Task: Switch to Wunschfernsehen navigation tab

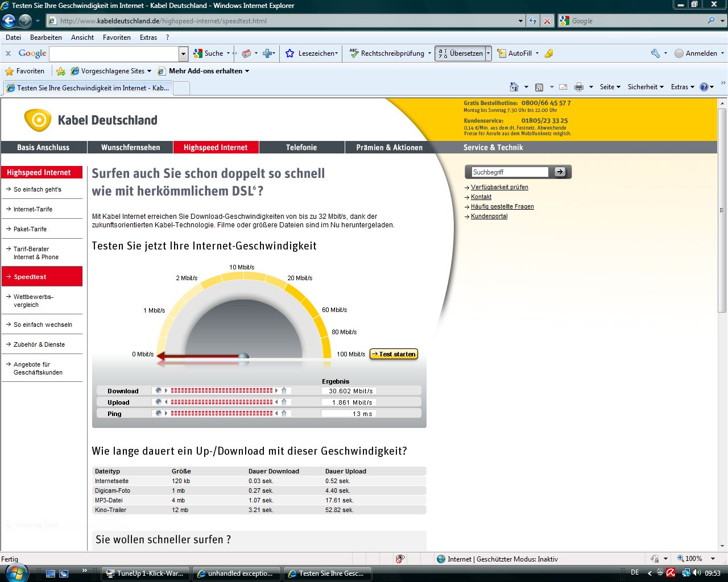Action: point(131,147)
